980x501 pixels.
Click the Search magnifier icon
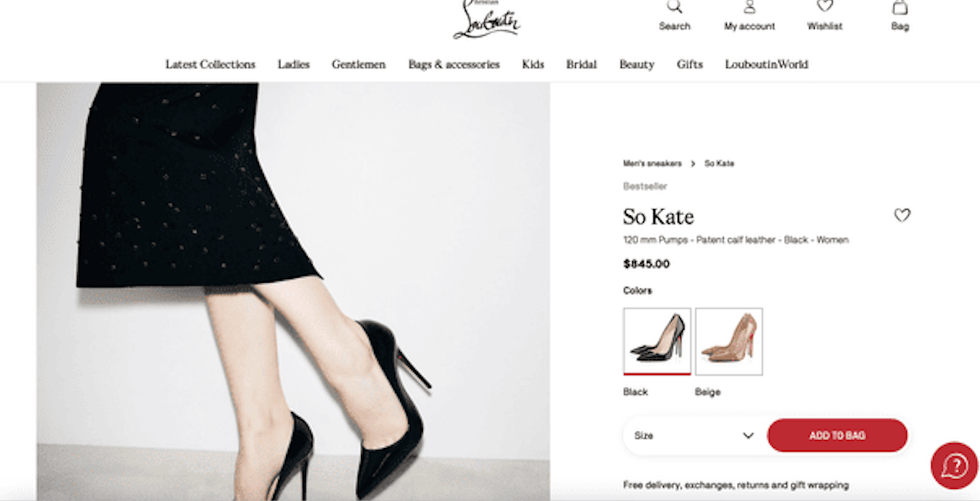tap(674, 7)
